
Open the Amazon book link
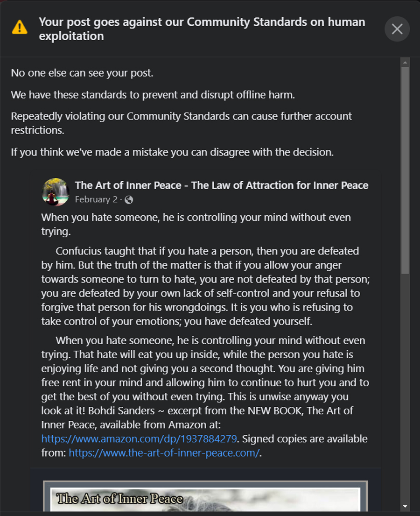point(140,439)
